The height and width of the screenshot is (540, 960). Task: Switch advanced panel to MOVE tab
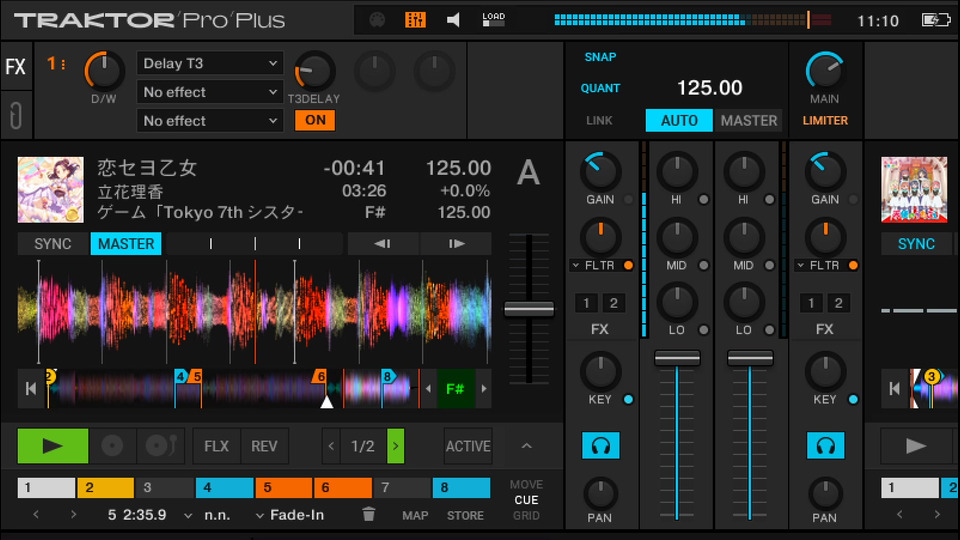[x=526, y=484]
